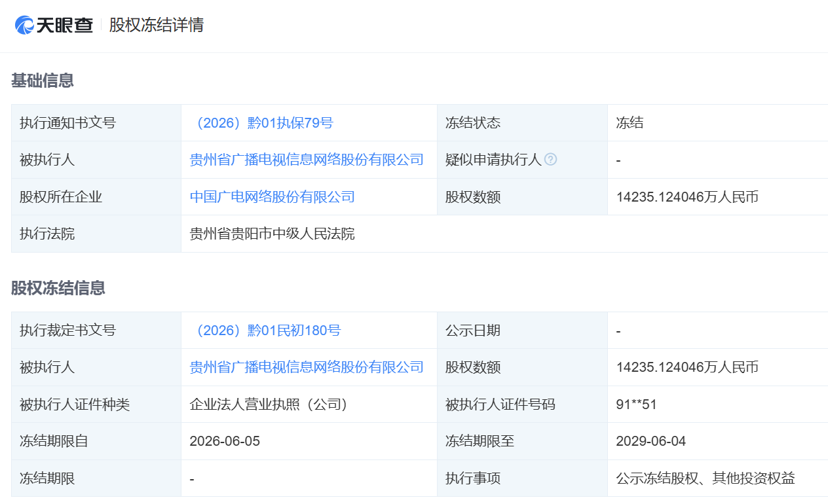The height and width of the screenshot is (504, 828).
Task: Select the 91**51 certificate number
Action: (637, 405)
